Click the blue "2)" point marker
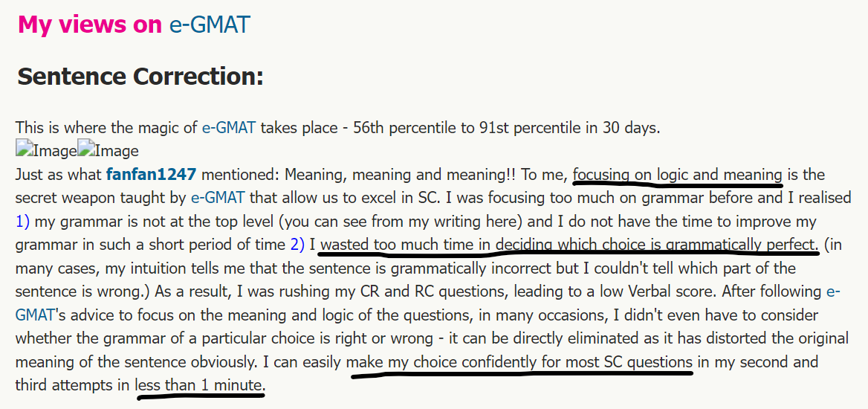 (x=297, y=245)
